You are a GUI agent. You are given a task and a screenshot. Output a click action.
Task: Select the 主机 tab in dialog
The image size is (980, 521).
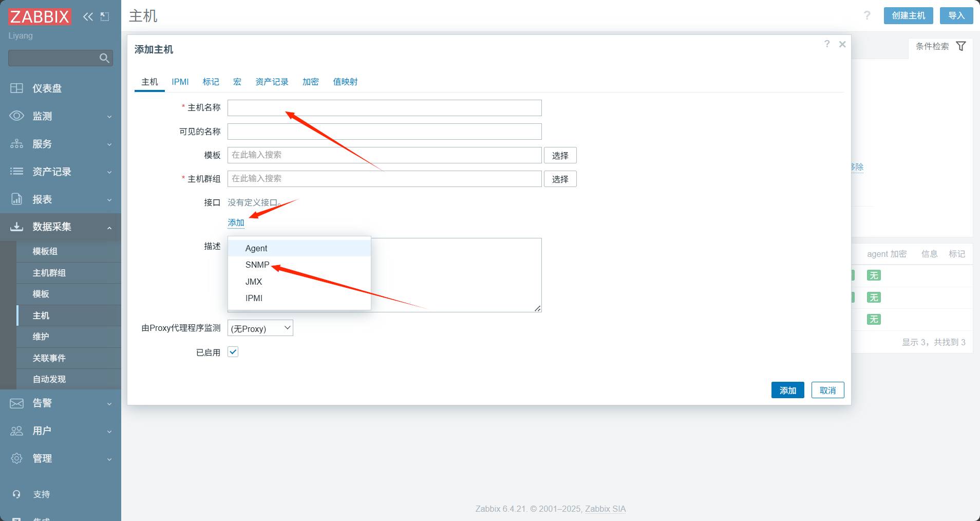(x=149, y=82)
